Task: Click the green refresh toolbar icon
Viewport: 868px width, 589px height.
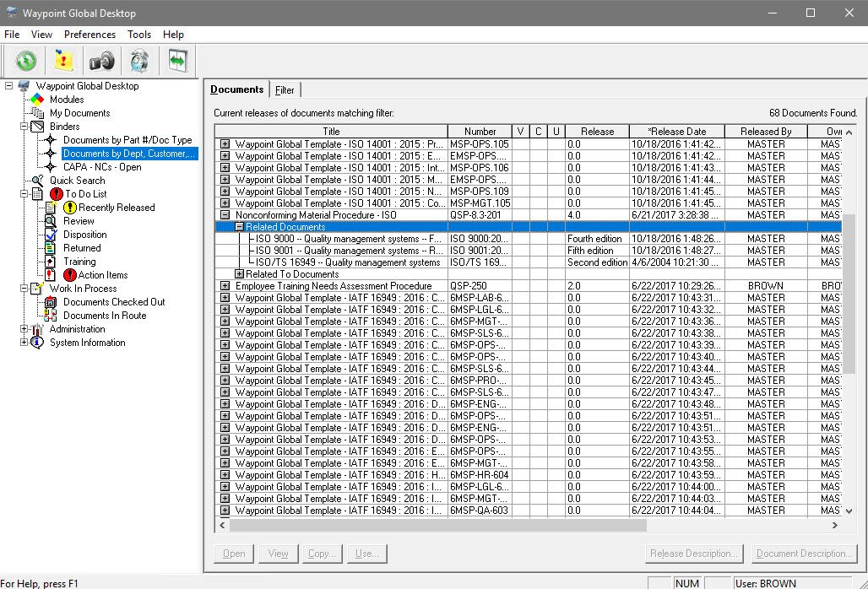Action: (25, 61)
